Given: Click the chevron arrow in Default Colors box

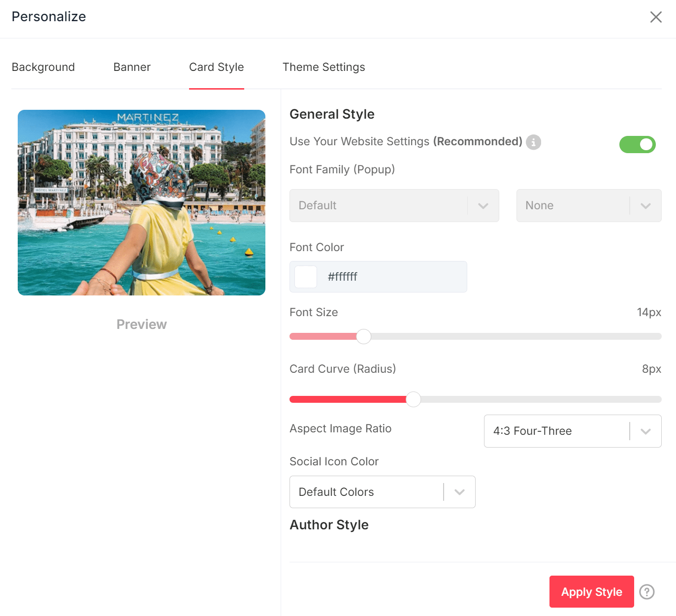Looking at the screenshot, I should (459, 492).
